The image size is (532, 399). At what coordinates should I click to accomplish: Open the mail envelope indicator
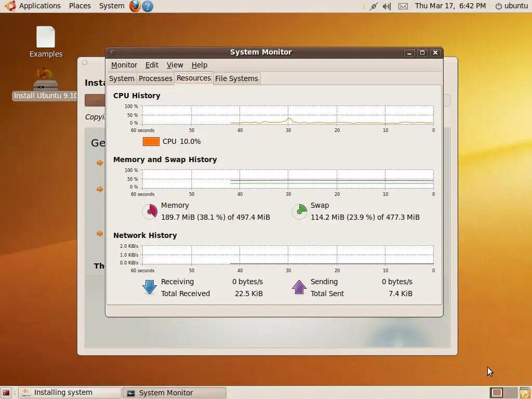click(403, 6)
